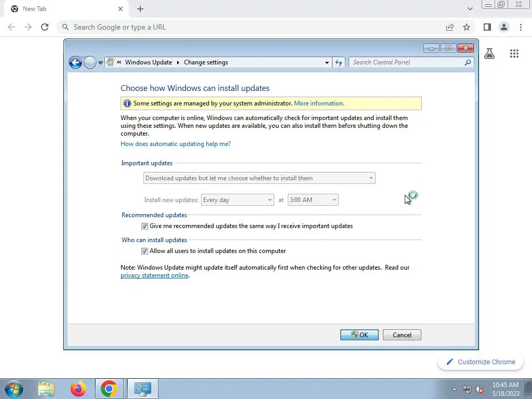The height and width of the screenshot is (399, 532).
Task: Click the muted volume tray icon
Action: coord(480,390)
